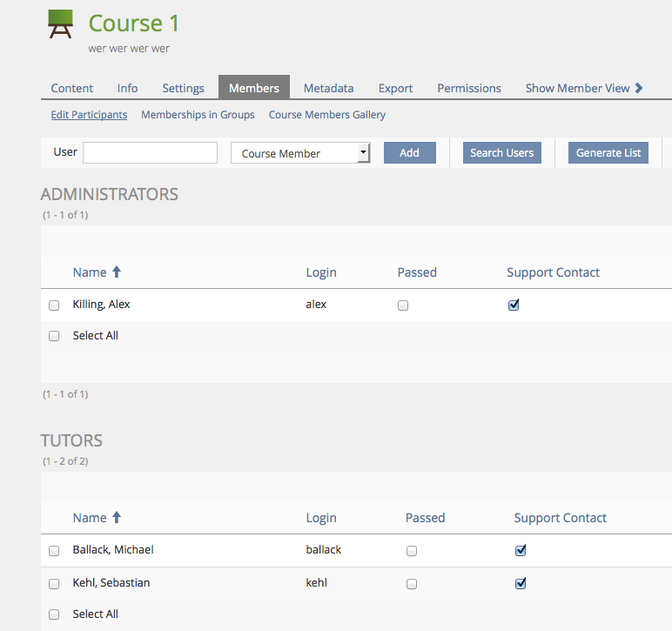Click the Search Users button
This screenshot has width=672, height=631.
[x=501, y=153]
